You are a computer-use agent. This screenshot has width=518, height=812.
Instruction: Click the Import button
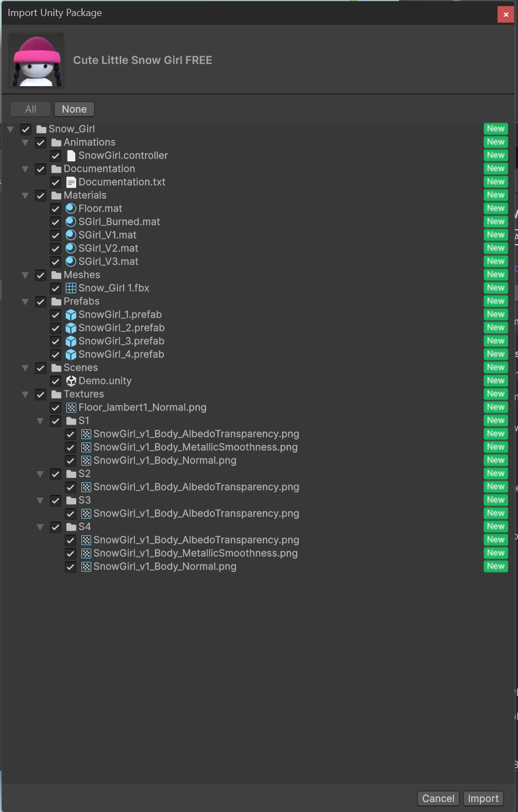tap(483, 798)
